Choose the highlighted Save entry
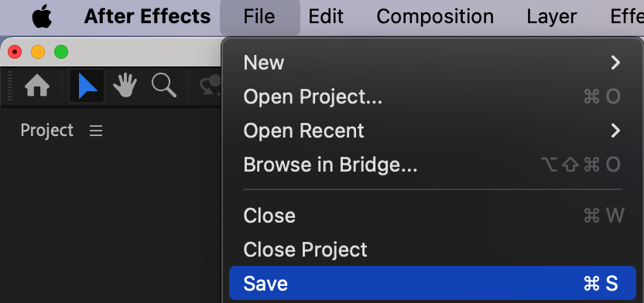Screen dimensions: 644x303 (433, 284)
